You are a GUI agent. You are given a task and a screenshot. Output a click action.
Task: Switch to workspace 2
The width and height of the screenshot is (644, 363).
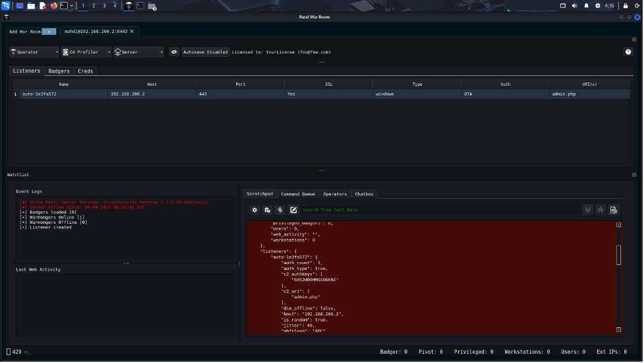[x=94, y=6]
